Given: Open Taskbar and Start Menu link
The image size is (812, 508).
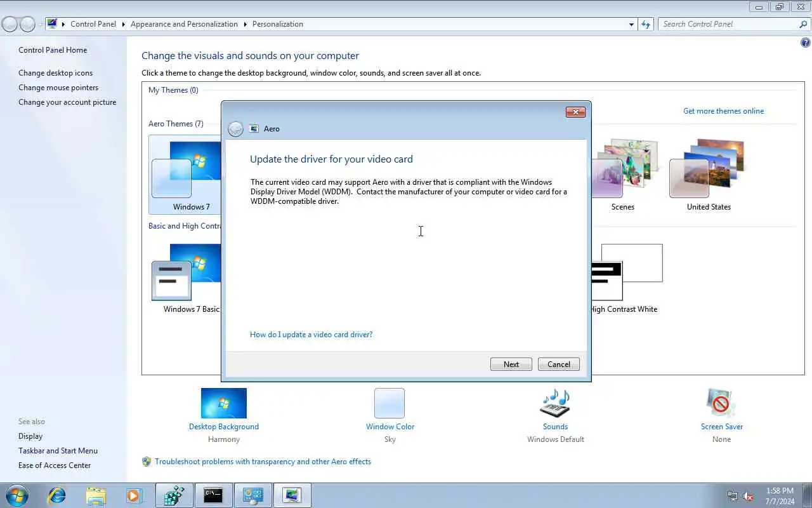Looking at the screenshot, I should (58, 451).
